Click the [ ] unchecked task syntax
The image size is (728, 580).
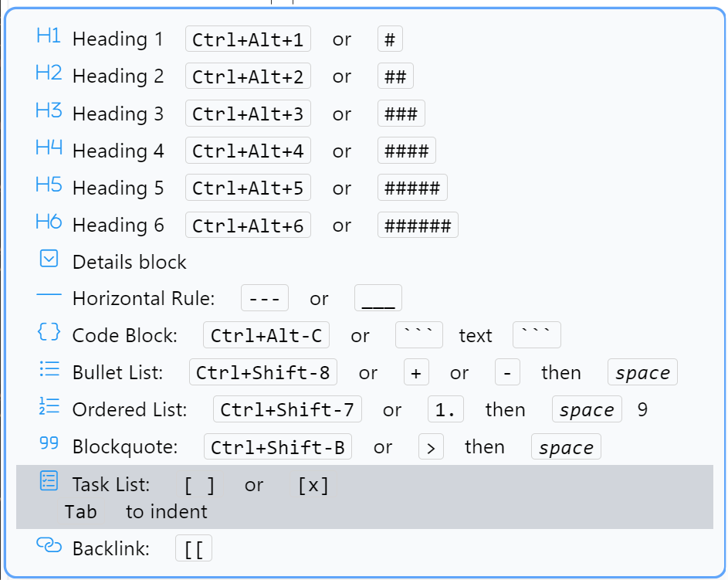click(199, 485)
